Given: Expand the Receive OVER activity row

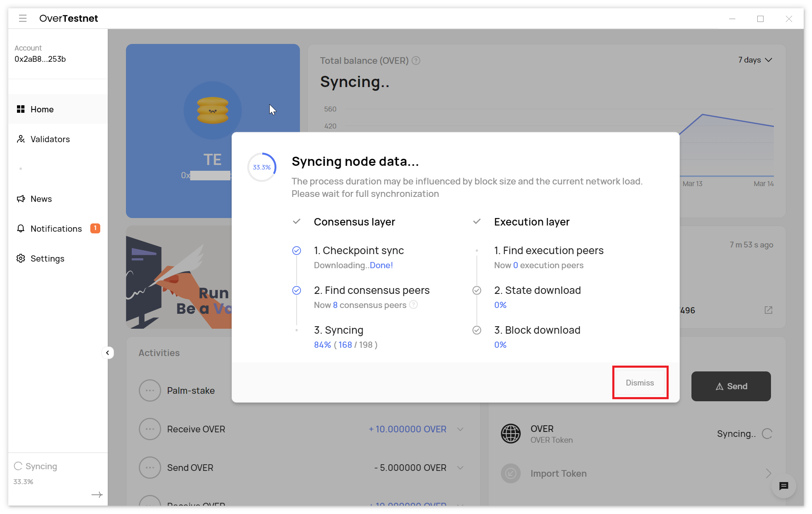Looking at the screenshot, I should (460, 429).
